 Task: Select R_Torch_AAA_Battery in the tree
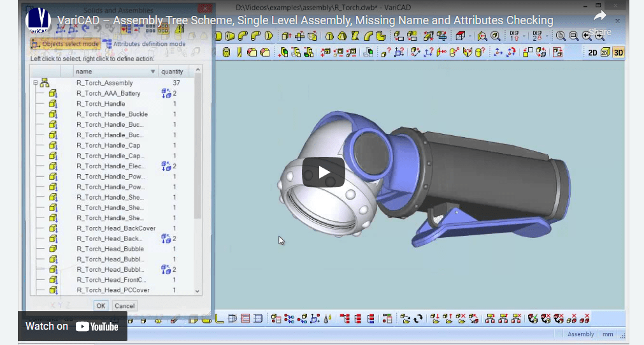[108, 93]
